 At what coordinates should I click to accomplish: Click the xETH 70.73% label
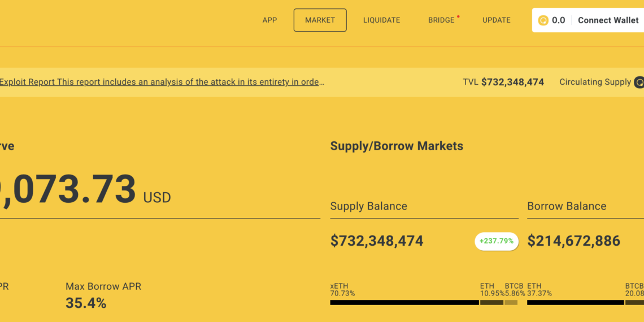click(x=342, y=290)
